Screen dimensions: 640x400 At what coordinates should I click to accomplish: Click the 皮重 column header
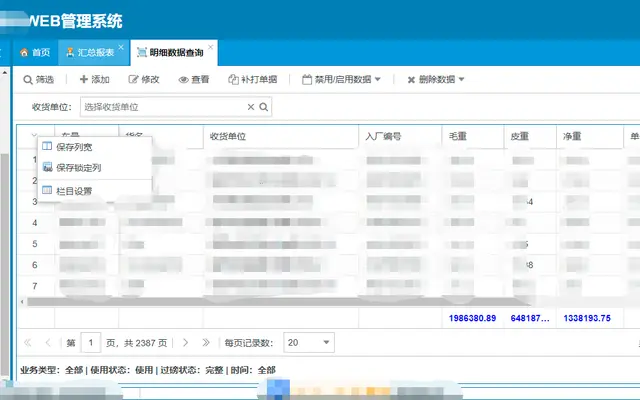530,136
